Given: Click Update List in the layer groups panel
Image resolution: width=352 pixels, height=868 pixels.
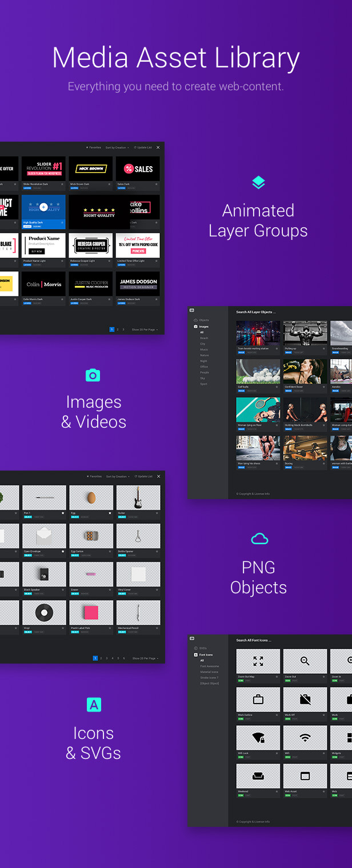Looking at the screenshot, I should 143,147.
